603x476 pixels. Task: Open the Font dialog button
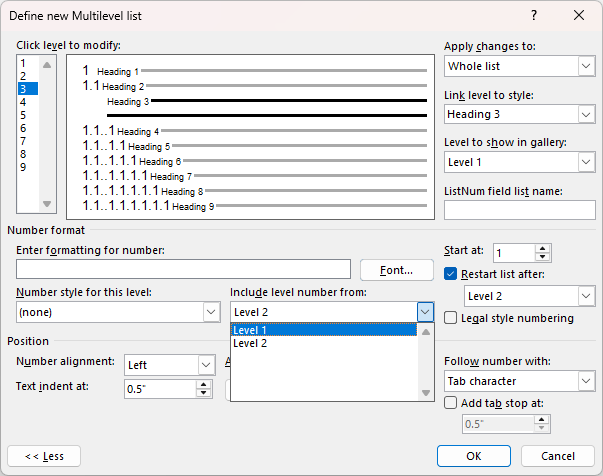(x=396, y=270)
